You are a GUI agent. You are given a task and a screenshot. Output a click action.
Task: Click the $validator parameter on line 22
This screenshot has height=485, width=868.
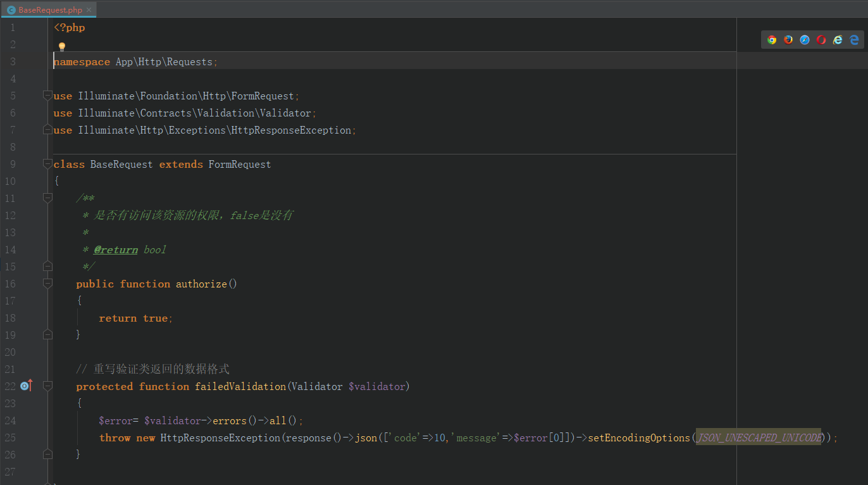point(377,387)
